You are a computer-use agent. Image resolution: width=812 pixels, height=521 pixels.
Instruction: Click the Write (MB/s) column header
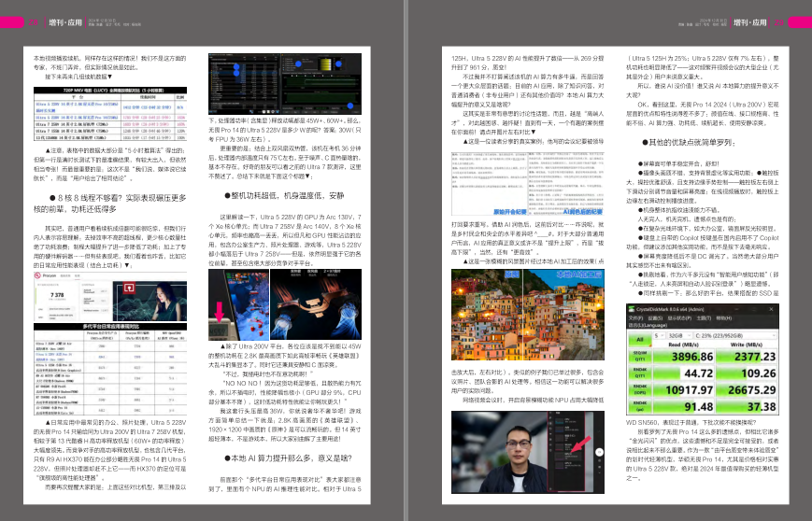[x=747, y=344]
